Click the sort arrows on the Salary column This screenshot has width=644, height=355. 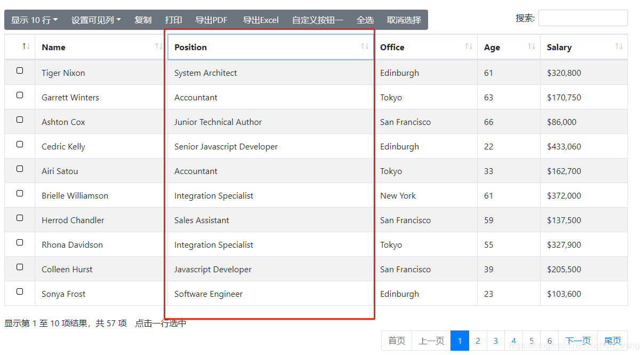click(618, 47)
